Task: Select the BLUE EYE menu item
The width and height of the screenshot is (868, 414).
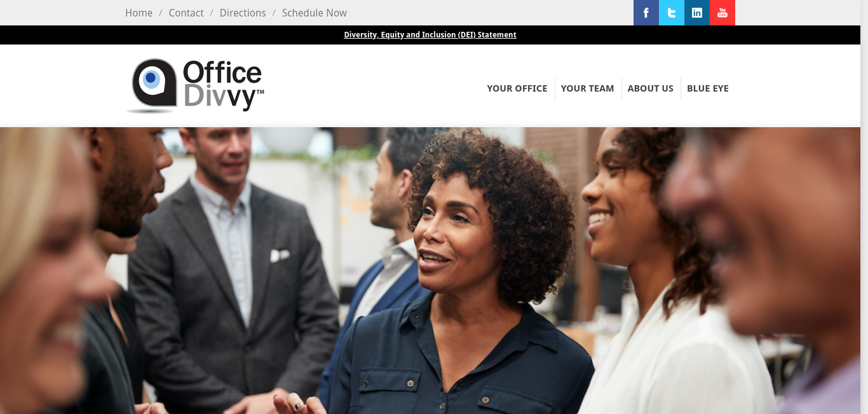Action: [x=708, y=88]
